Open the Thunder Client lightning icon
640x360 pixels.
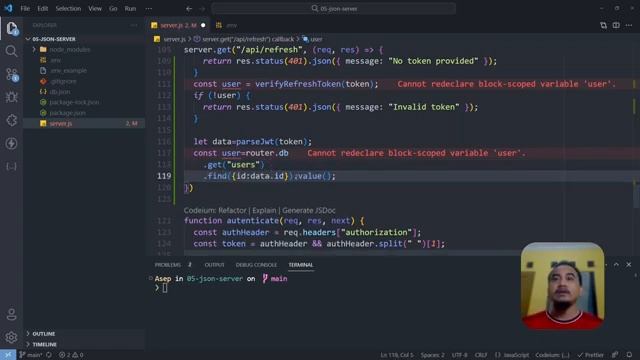point(11,143)
